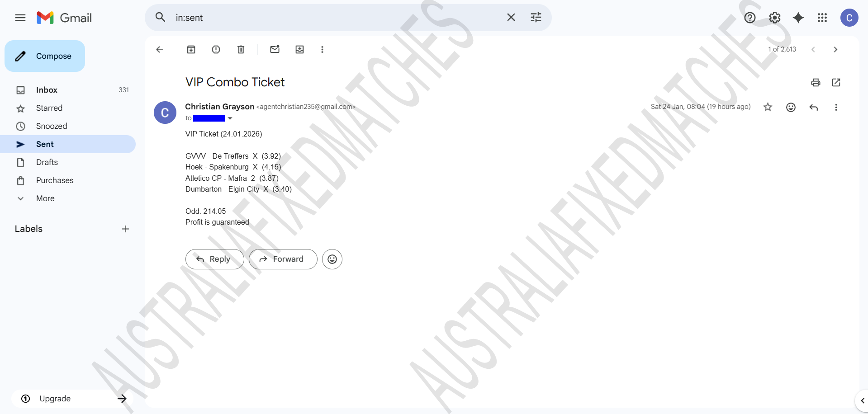Create a new label with plus icon

(x=126, y=229)
